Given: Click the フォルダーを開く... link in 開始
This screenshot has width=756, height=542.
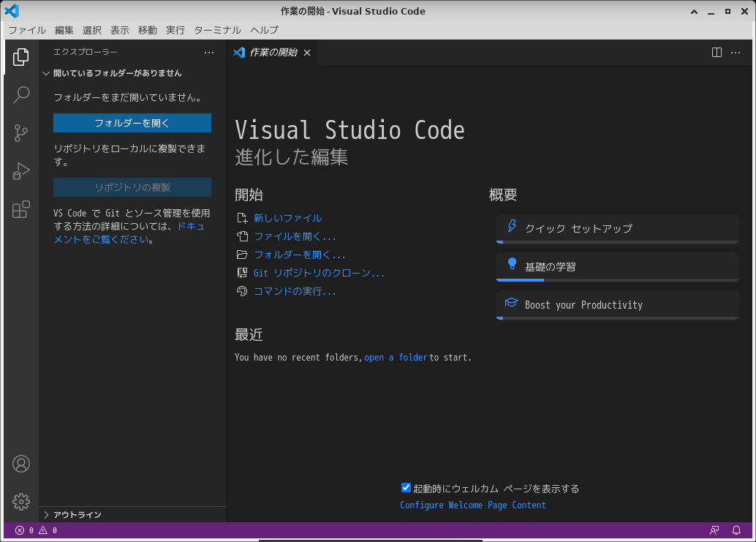Looking at the screenshot, I should click(x=300, y=255).
